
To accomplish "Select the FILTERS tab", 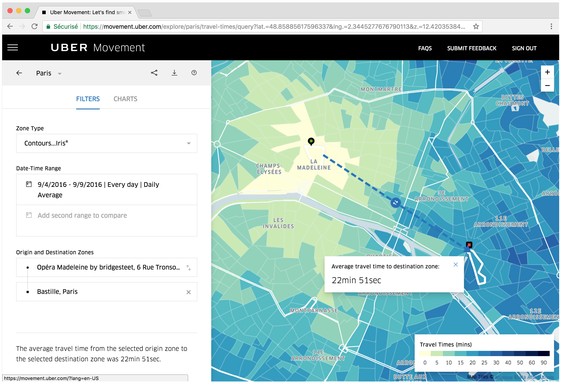I will [x=88, y=99].
